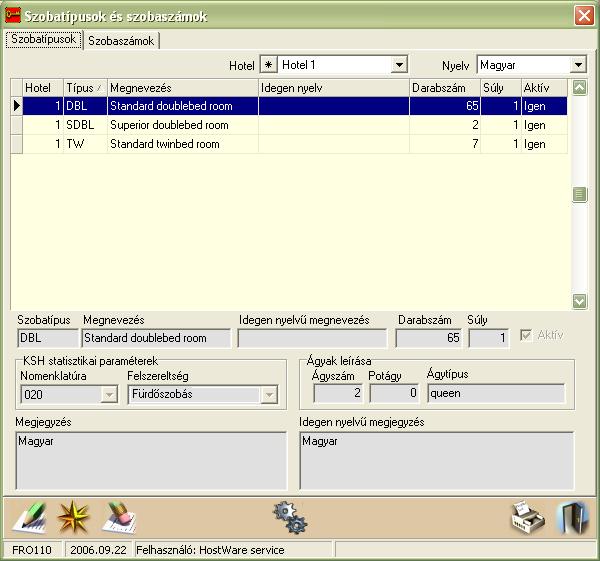Viewport: 600px width, 561px height.
Task: Click the TW type cell
Action: coord(85,144)
